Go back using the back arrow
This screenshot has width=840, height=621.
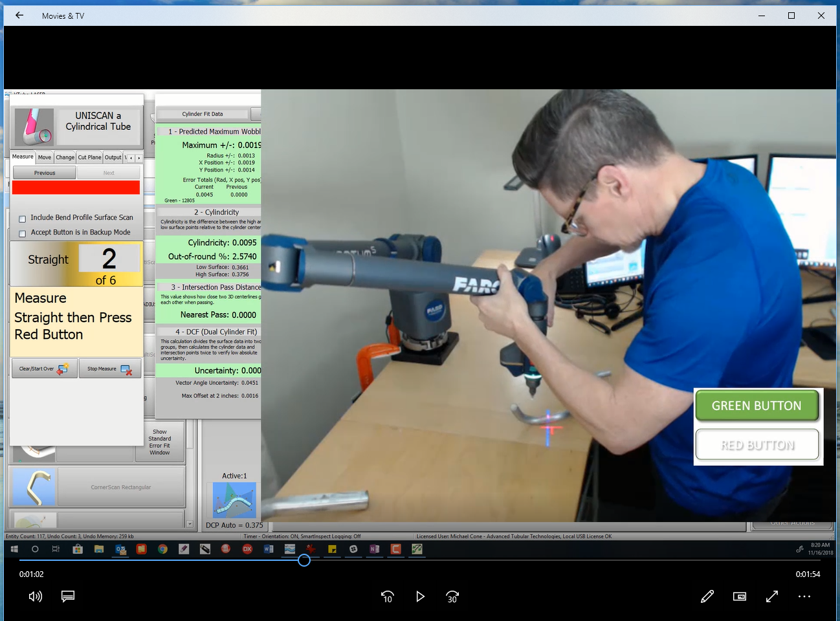point(19,16)
